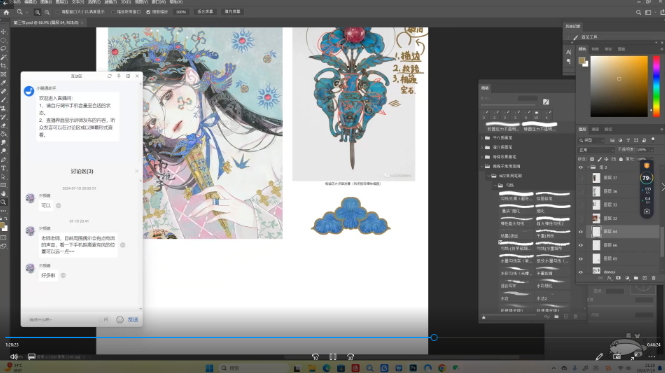Viewport: 665px width, 373px height.
Task: Open the Zoom tool preset dropdown arrow
Action: coord(26,13)
